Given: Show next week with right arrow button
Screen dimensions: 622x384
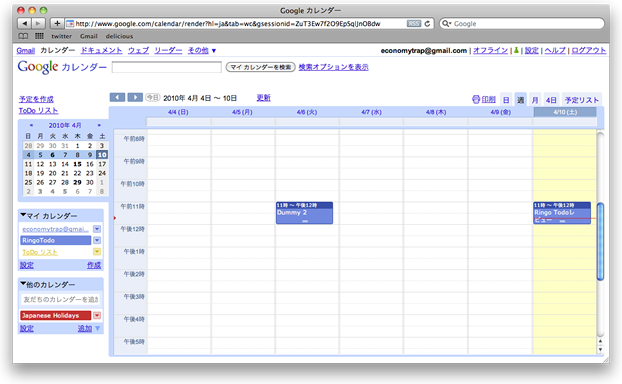Looking at the screenshot, I should pos(135,97).
